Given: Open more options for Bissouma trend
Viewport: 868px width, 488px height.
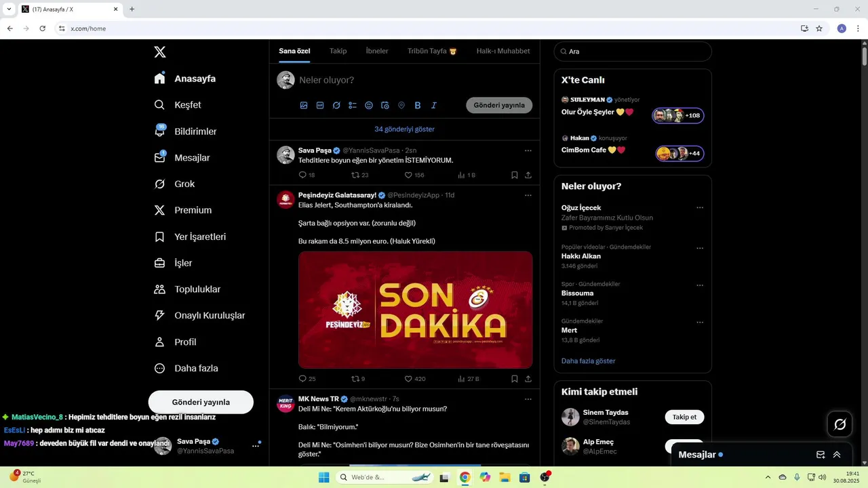Looking at the screenshot, I should 700,285.
